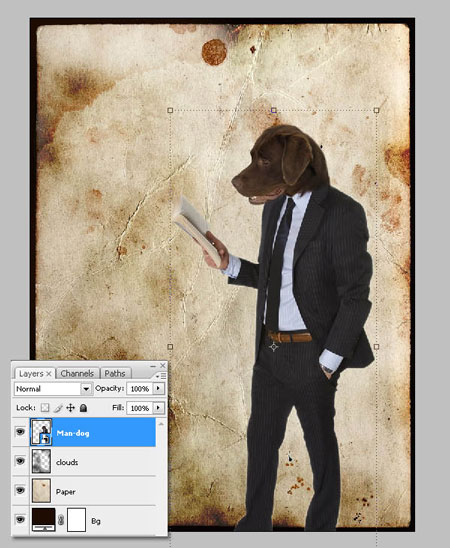This screenshot has width=450, height=548.
Task: Click the middle-left transform handle
Action: coord(170,347)
